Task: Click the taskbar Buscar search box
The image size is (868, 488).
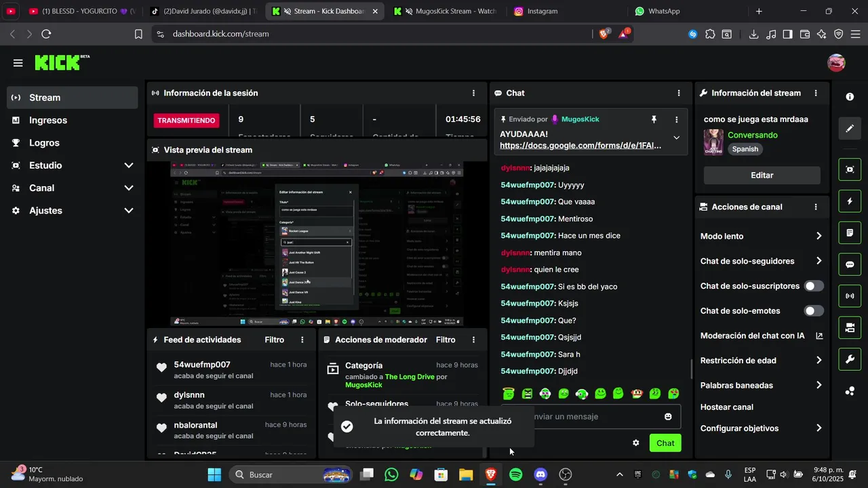Action: (290, 474)
